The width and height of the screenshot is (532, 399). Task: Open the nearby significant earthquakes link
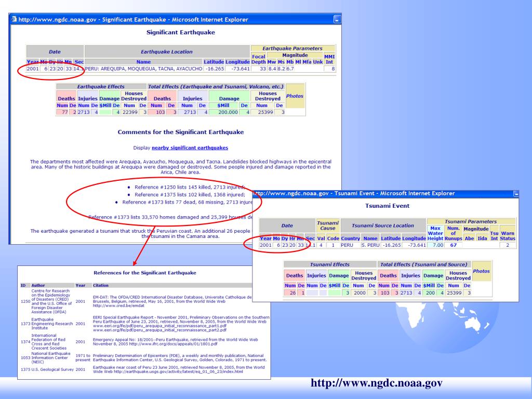190,148
